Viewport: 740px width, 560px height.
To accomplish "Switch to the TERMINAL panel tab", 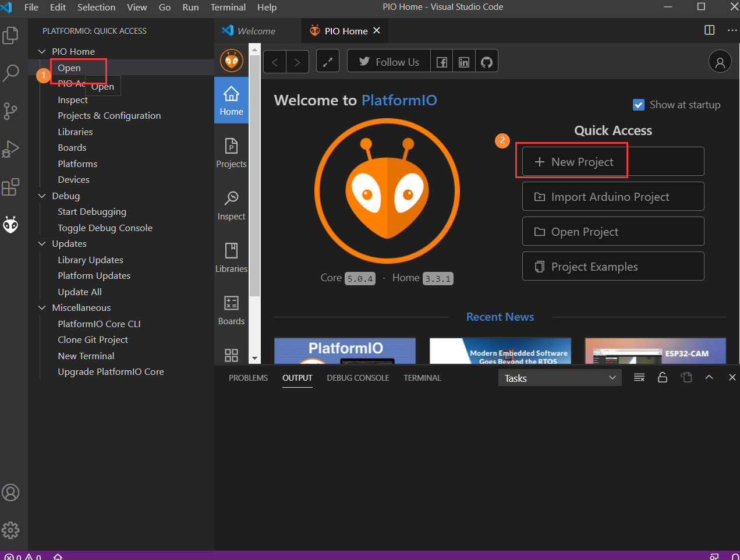I will pos(422,378).
